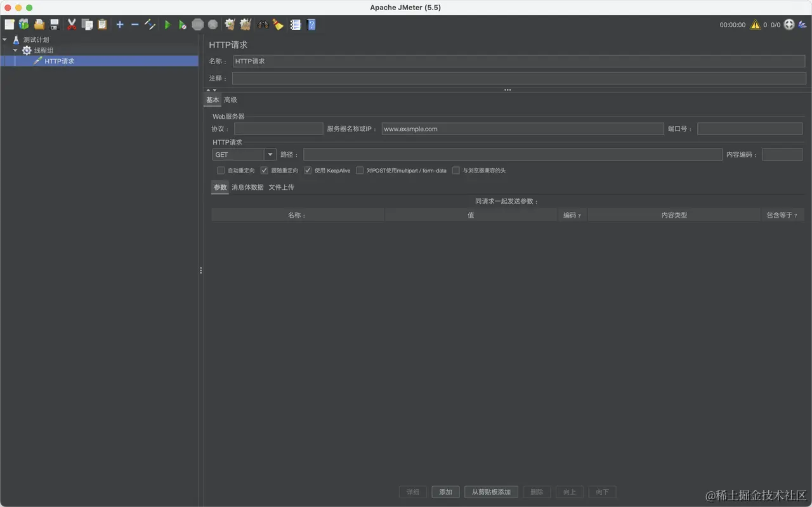This screenshot has height=507, width=812.
Task: Click the Paste clipboard icon
Action: [x=102, y=25]
